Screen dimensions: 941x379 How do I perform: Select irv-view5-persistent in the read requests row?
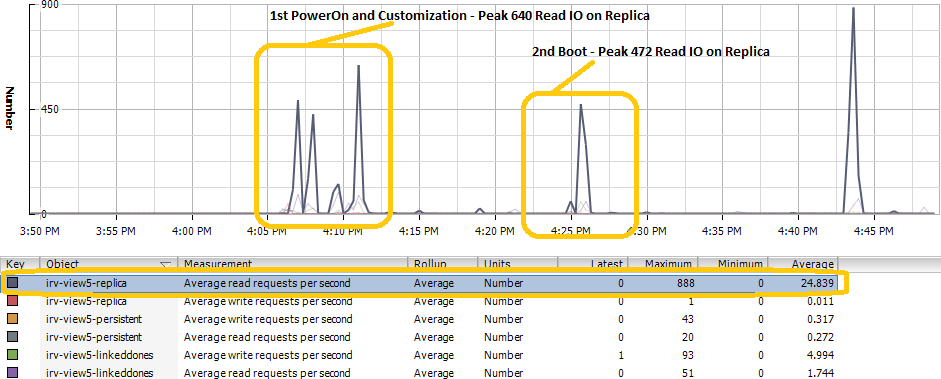coord(94,337)
